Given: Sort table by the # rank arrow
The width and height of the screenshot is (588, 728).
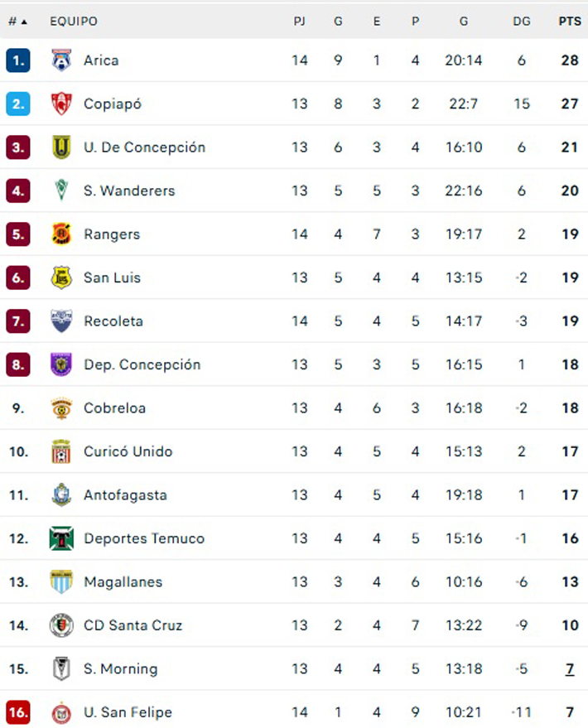Looking at the screenshot, I should pyautogui.click(x=18, y=22).
